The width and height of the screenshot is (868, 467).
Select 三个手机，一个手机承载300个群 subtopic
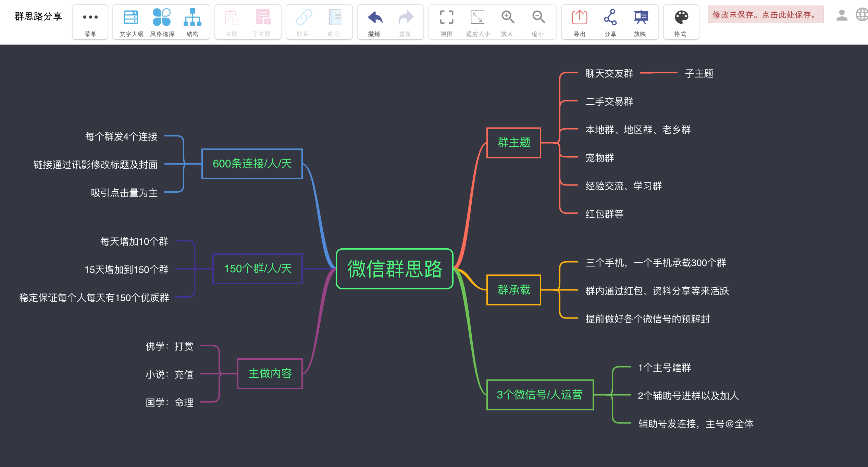pos(656,263)
